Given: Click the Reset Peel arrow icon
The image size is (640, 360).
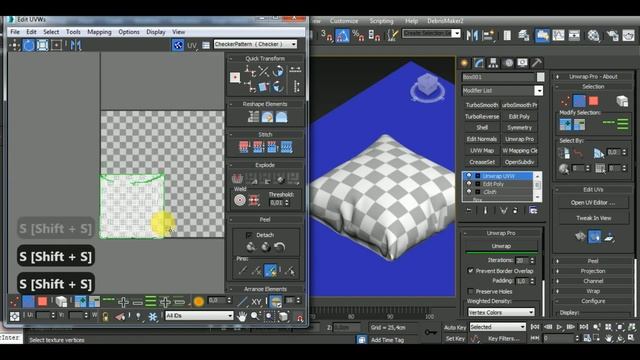Looking at the screenshot, I should [x=280, y=247].
